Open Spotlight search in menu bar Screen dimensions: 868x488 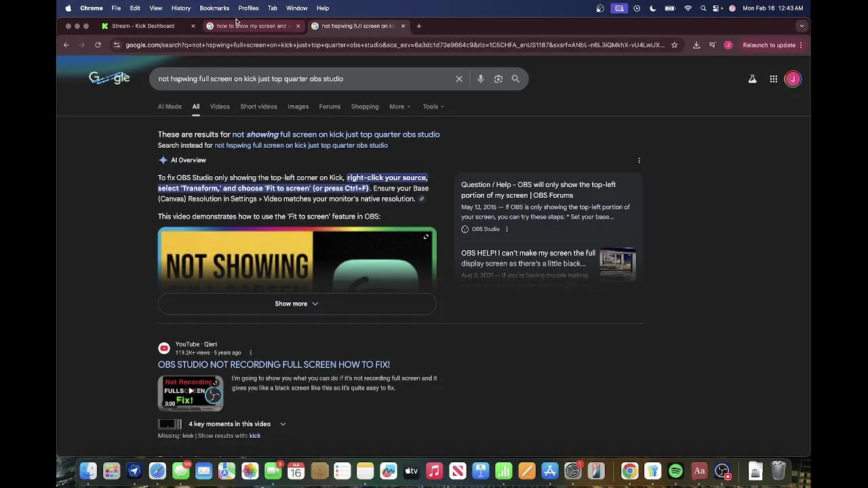(703, 8)
